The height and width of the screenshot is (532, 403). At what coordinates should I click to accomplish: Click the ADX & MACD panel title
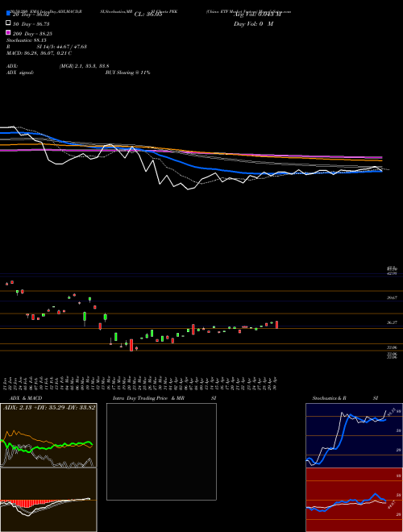[x=26, y=398]
